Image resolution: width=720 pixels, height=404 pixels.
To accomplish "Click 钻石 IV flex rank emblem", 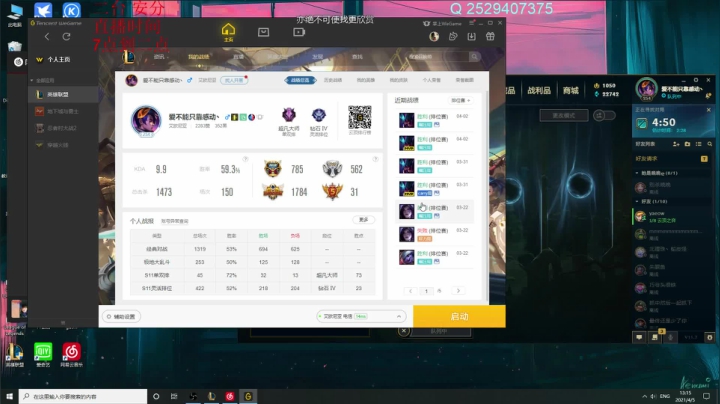I will [319, 115].
